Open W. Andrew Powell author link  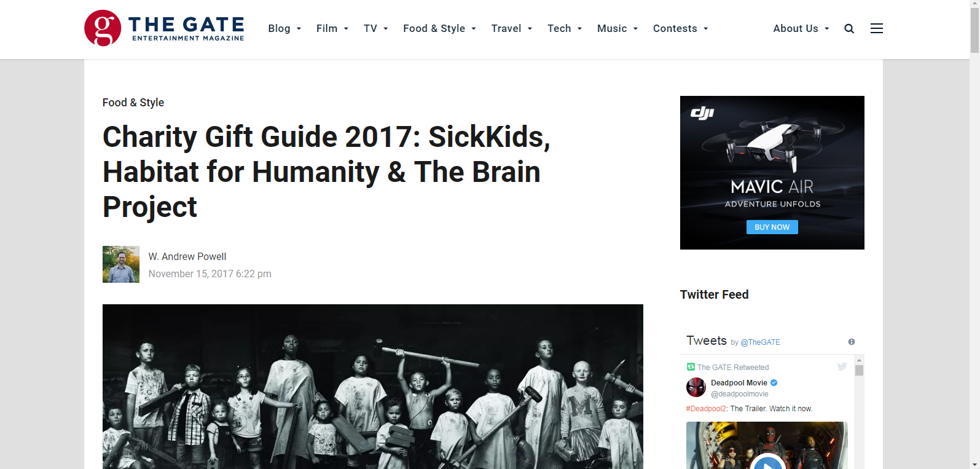click(187, 256)
